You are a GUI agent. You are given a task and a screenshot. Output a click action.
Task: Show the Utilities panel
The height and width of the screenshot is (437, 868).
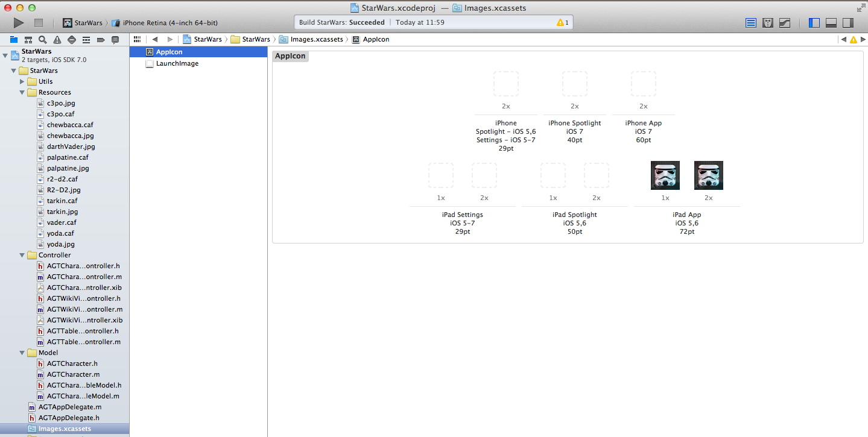coord(848,22)
